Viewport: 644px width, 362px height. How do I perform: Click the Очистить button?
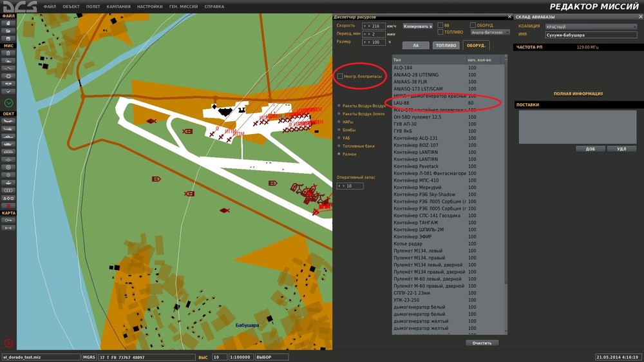click(x=482, y=343)
